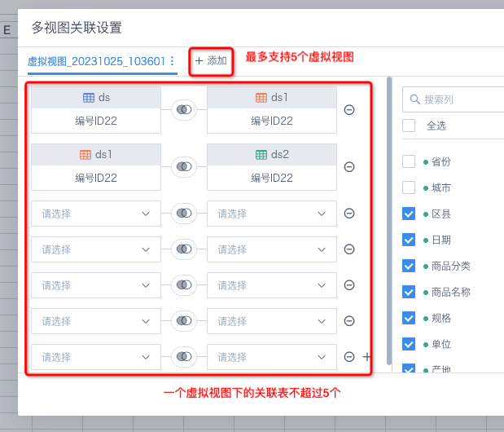Open first right 请选择 dropdown

(x=272, y=214)
